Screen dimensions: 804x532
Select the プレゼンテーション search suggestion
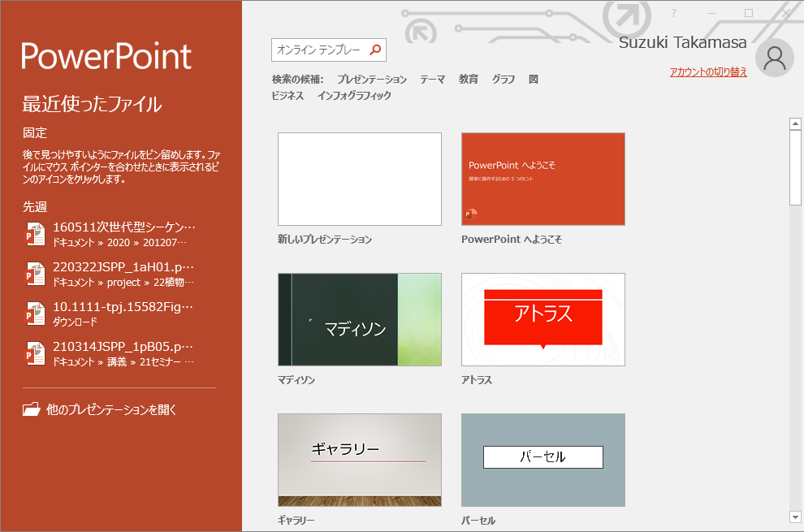point(372,80)
